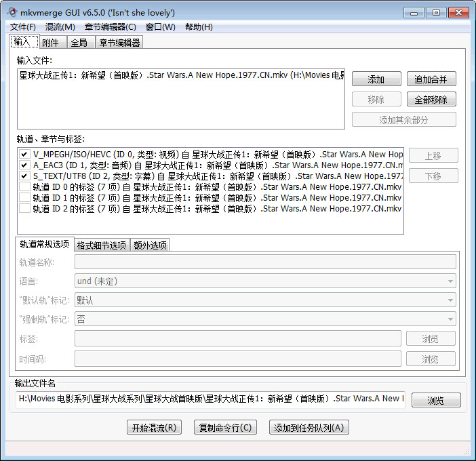
Task: Click the 添加 button to add file
Action: pos(376,79)
